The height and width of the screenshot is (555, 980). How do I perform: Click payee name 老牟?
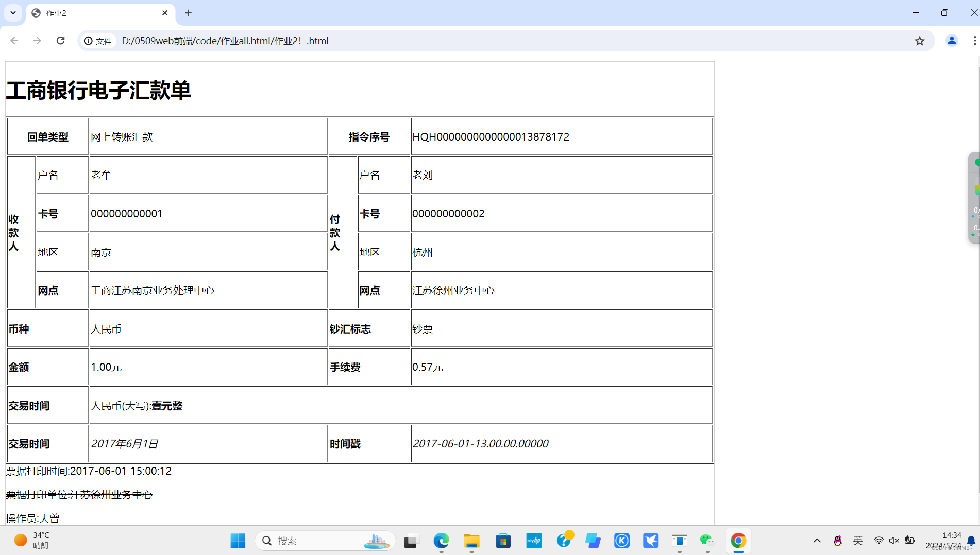point(101,175)
